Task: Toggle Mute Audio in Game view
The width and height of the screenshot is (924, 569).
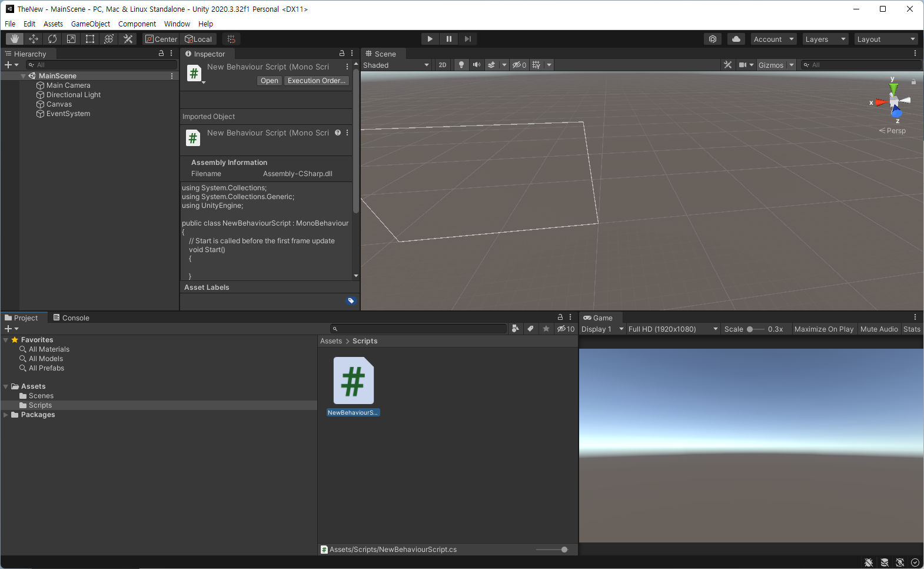Action: [x=879, y=329]
